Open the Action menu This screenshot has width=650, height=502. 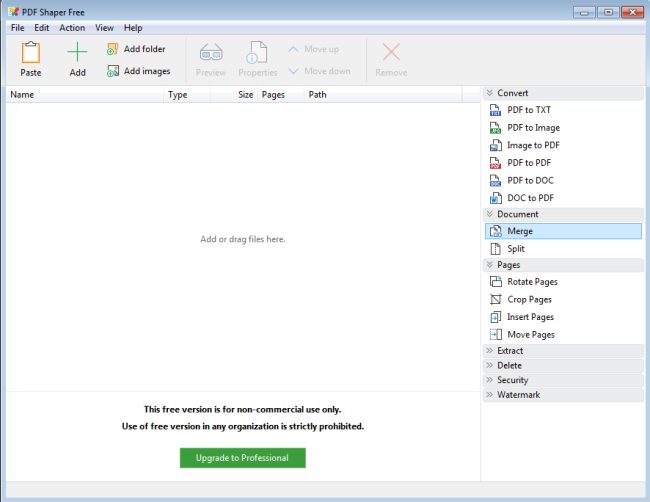coord(72,28)
